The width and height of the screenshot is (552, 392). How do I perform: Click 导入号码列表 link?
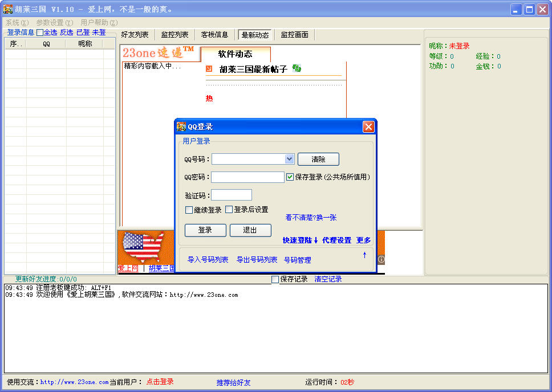[208, 260]
